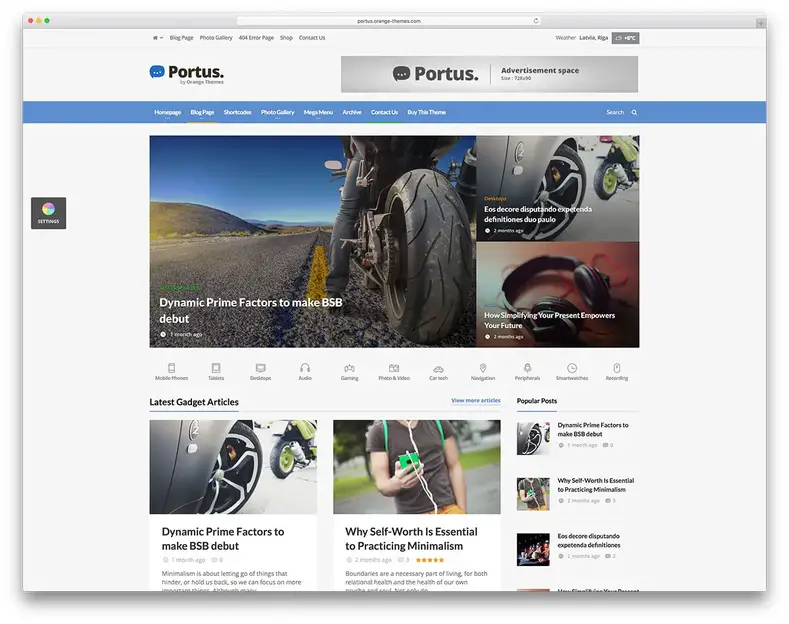This screenshot has width=789, height=624.
Task: Click the browser address bar
Action: coord(389,21)
